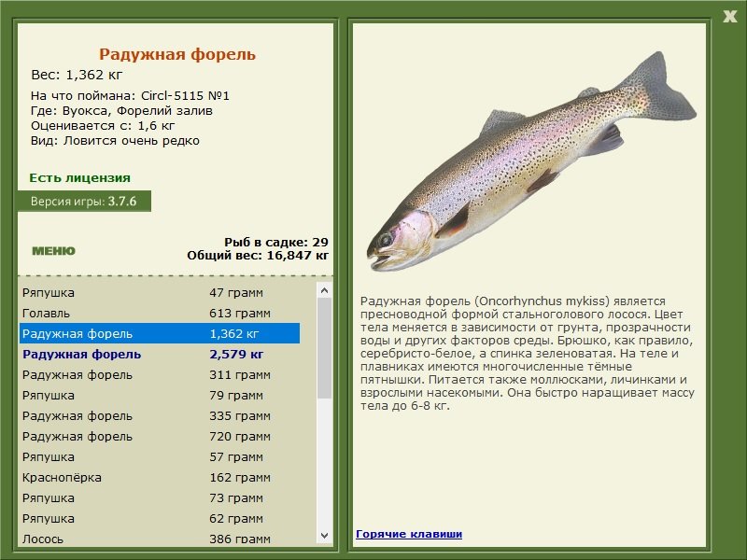Click the Версия игры: 3.7.6 badge
The width and height of the screenshot is (747, 560).
coord(84,201)
